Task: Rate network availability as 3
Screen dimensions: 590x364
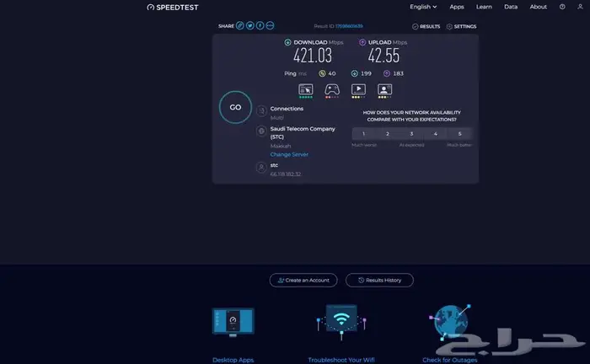Action: [x=411, y=133]
